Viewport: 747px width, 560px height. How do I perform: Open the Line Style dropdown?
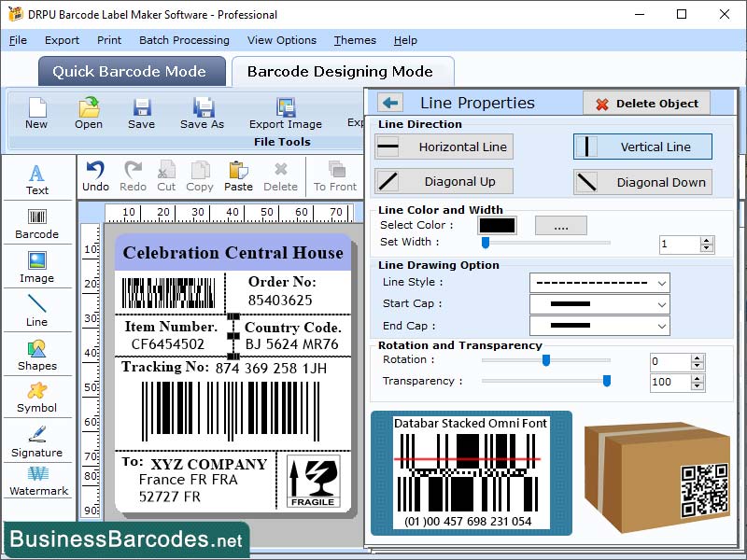[599, 282]
